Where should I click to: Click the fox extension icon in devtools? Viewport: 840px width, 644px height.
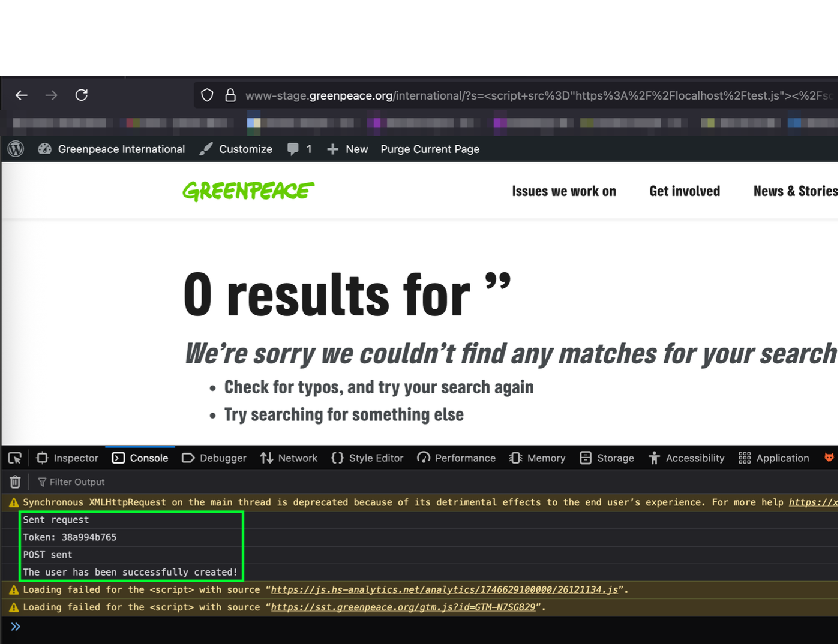coord(829,458)
